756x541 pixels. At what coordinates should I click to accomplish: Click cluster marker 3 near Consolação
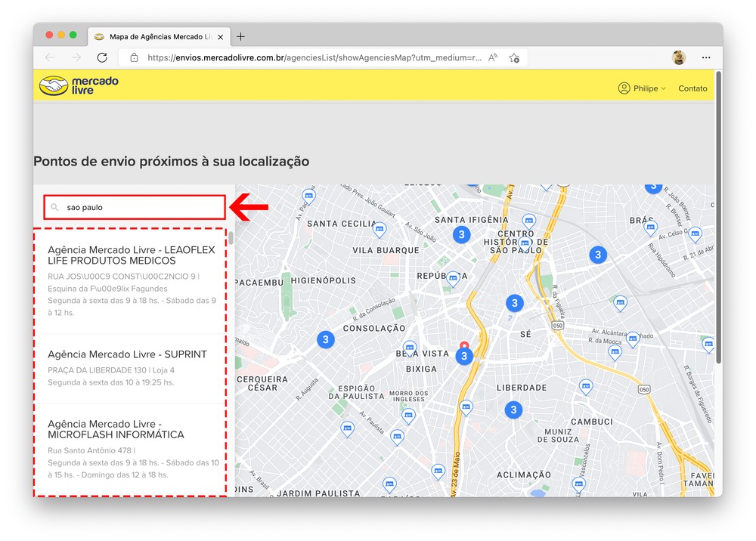326,339
